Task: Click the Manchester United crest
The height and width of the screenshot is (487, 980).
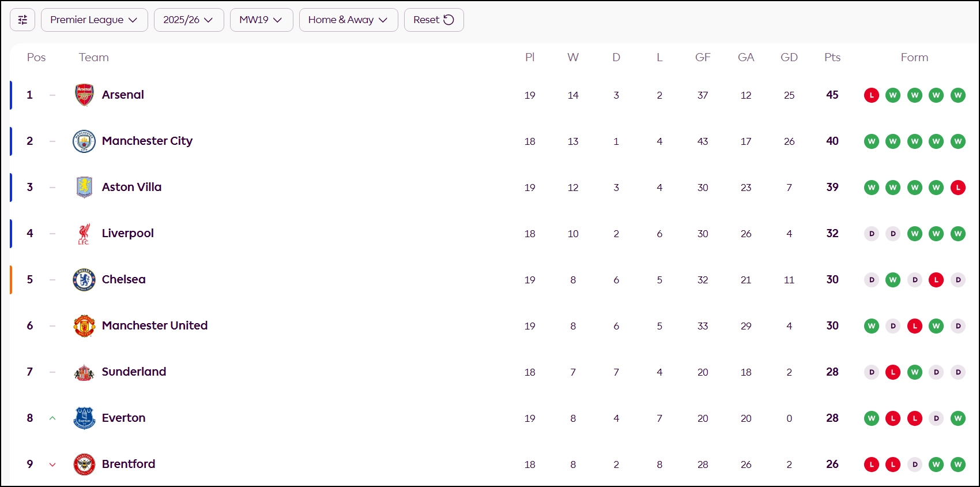Action: (84, 326)
